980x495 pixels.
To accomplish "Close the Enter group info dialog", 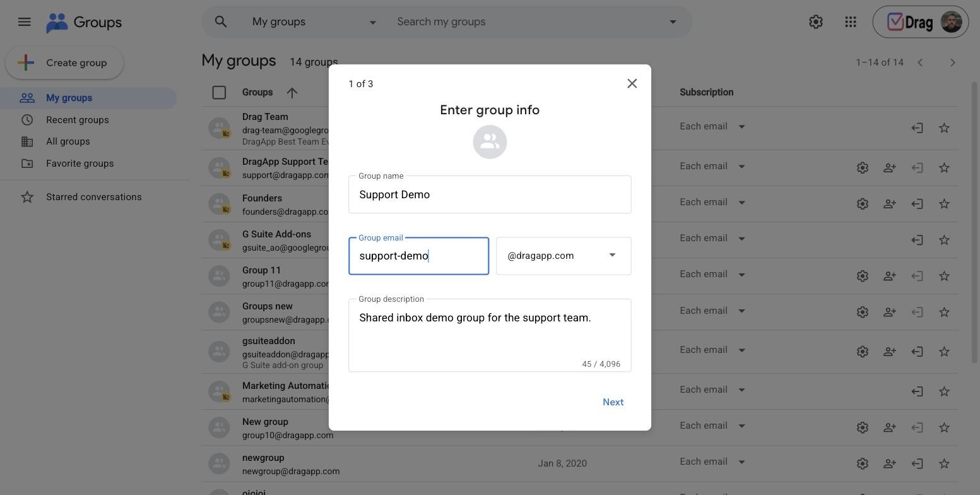I will (632, 83).
